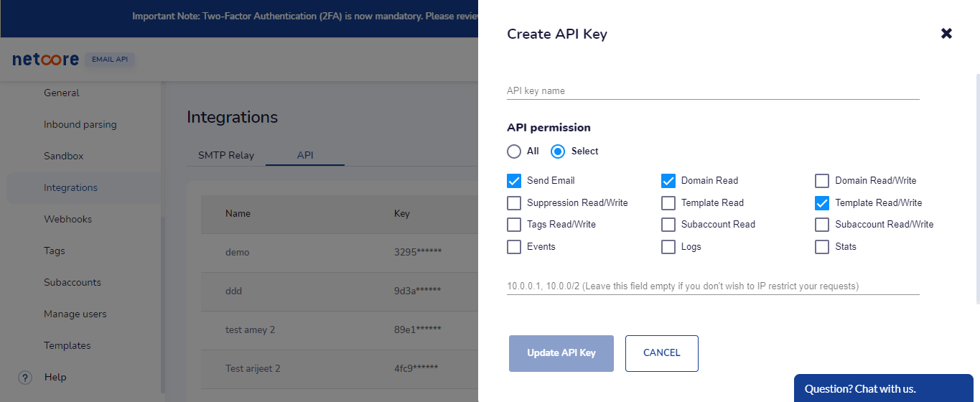
Task: Open Webhooks in the sidebar
Action: click(67, 220)
